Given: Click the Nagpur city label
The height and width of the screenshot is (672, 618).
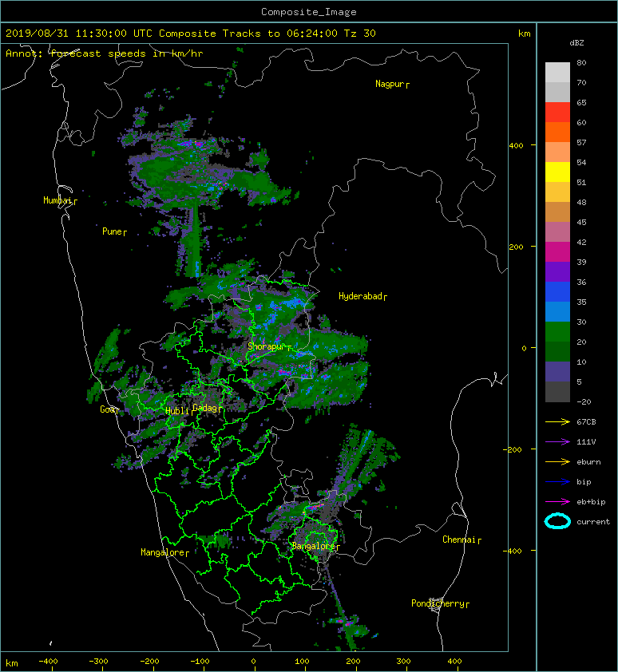Looking at the screenshot, I should point(390,84).
